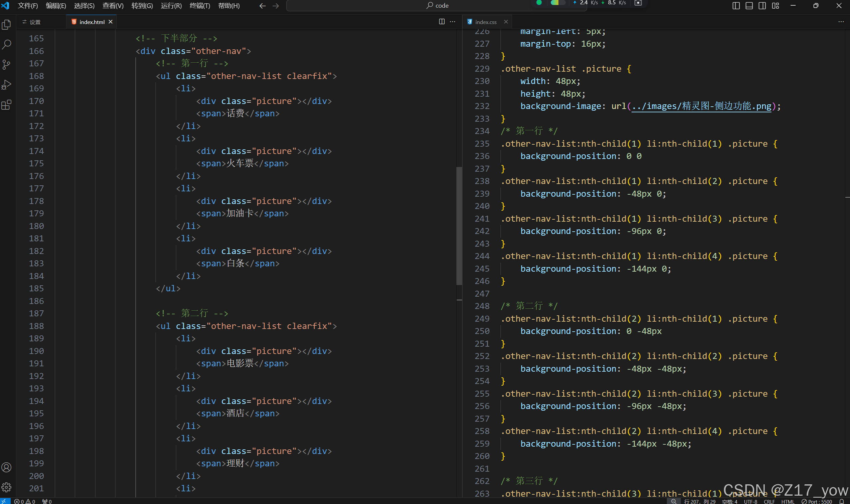Toggle the bottom panel visibility
Image resolution: width=850 pixels, height=504 pixels.
(x=749, y=6)
